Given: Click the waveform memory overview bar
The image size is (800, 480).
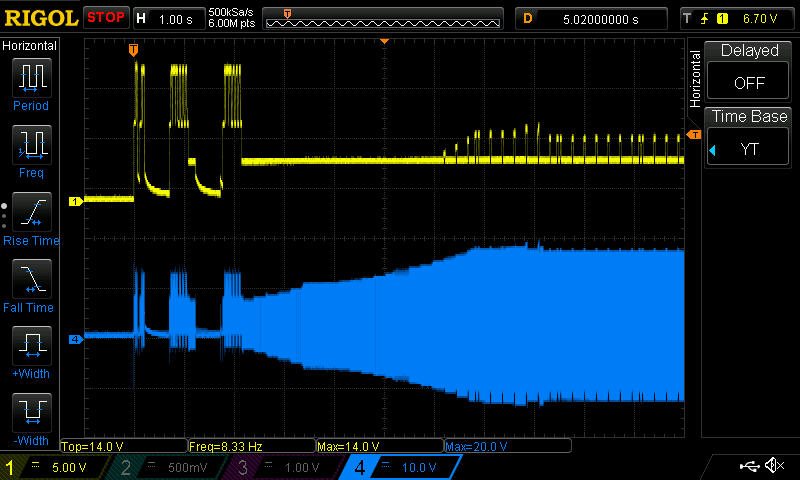Looking at the screenshot, I should point(383,19).
